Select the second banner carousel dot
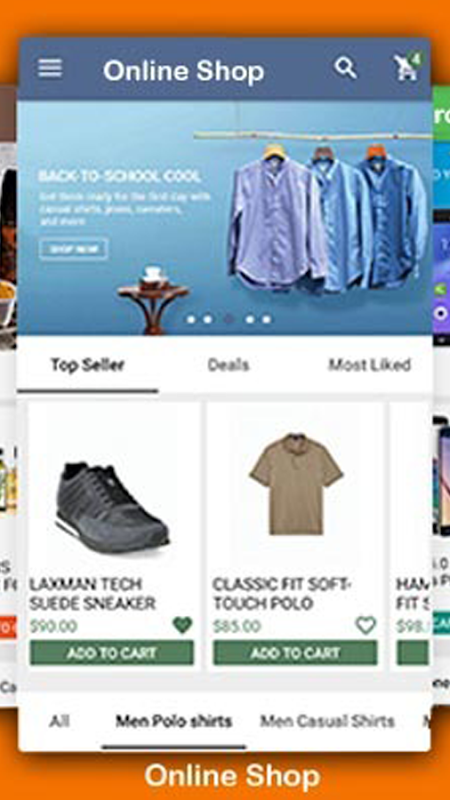The width and height of the screenshot is (450, 800). tap(208, 319)
